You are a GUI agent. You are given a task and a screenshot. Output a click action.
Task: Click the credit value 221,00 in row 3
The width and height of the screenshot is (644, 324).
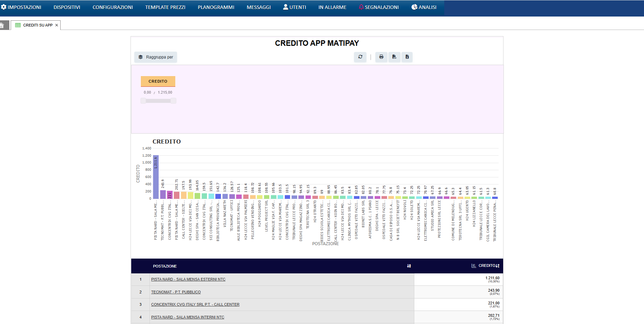[494, 303]
